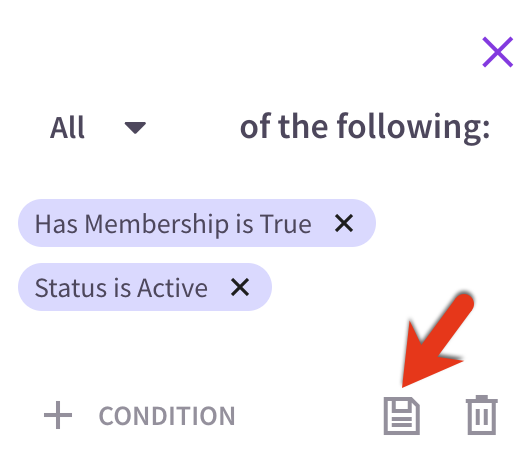Open the All match-type selector
Image resolution: width=526 pixels, height=462 pixels.
coord(98,127)
